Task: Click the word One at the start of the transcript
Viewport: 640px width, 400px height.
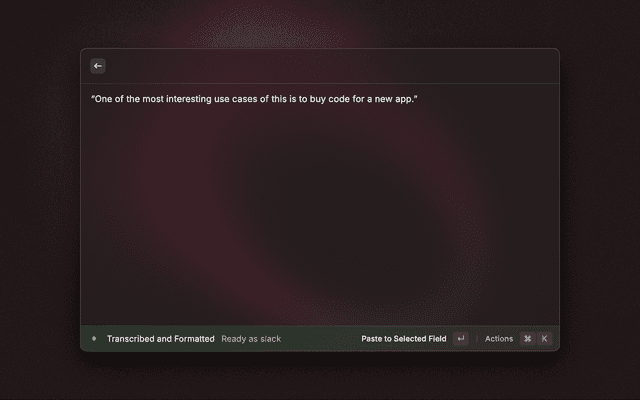Action: coord(103,99)
